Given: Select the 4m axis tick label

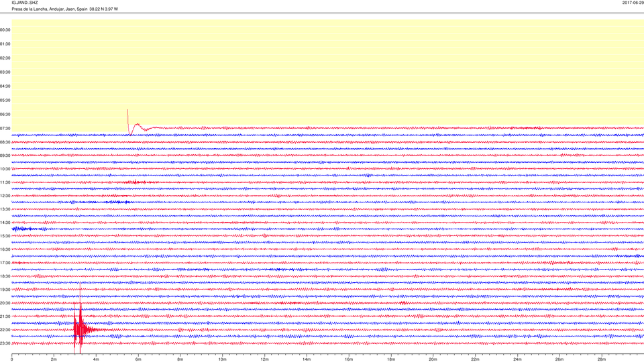Looking at the screenshot, I should (x=96, y=359).
